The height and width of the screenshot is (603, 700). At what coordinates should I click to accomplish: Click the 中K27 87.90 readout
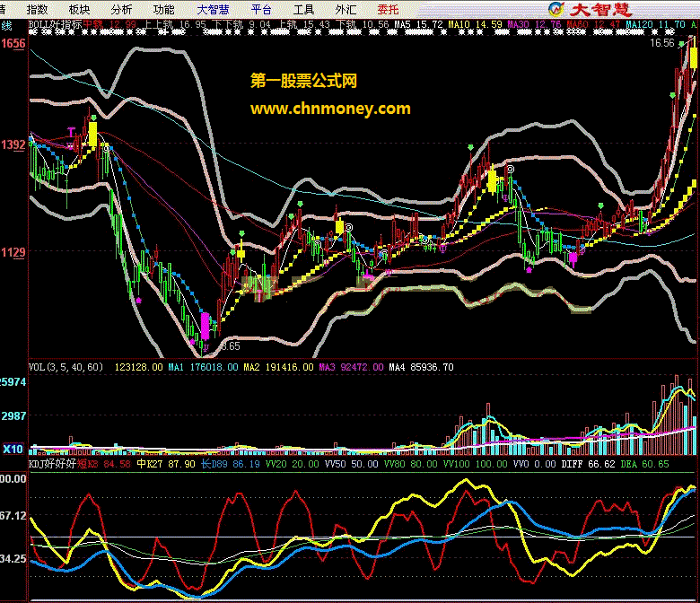coord(166,464)
